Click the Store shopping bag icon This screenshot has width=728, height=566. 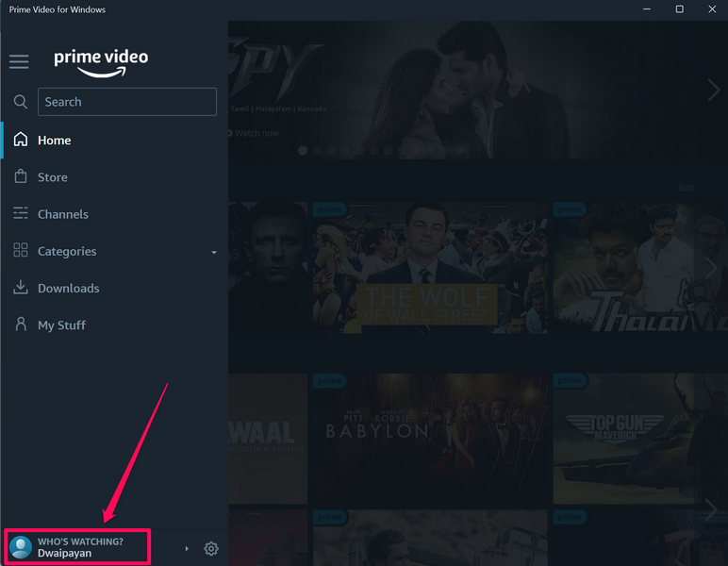pyautogui.click(x=21, y=176)
